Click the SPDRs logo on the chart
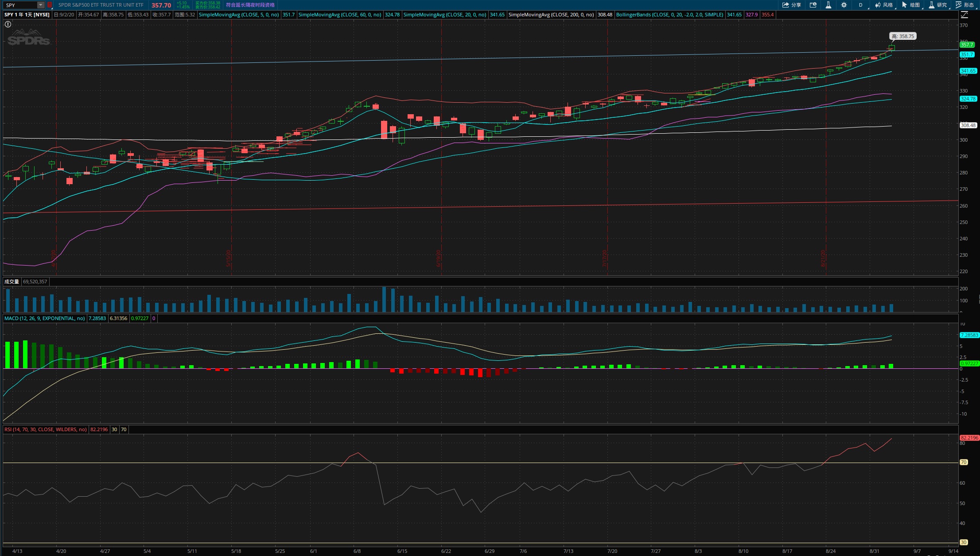The height and width of the screenshot is (556, 980). 29,38
